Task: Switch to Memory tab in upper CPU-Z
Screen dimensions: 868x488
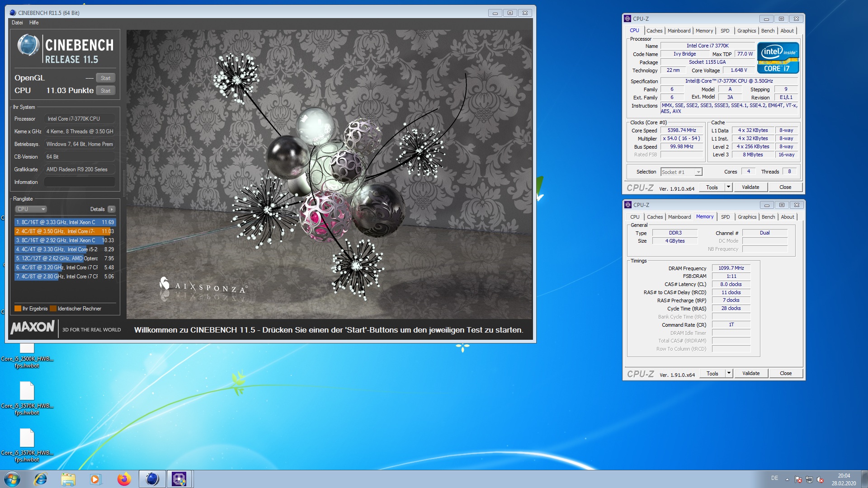Action: 704,31
